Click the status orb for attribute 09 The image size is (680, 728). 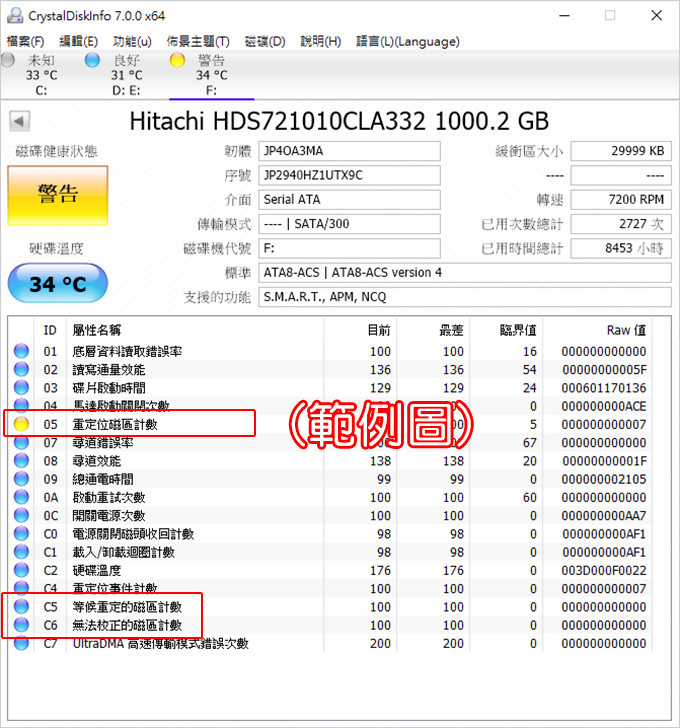pos(21,478)
